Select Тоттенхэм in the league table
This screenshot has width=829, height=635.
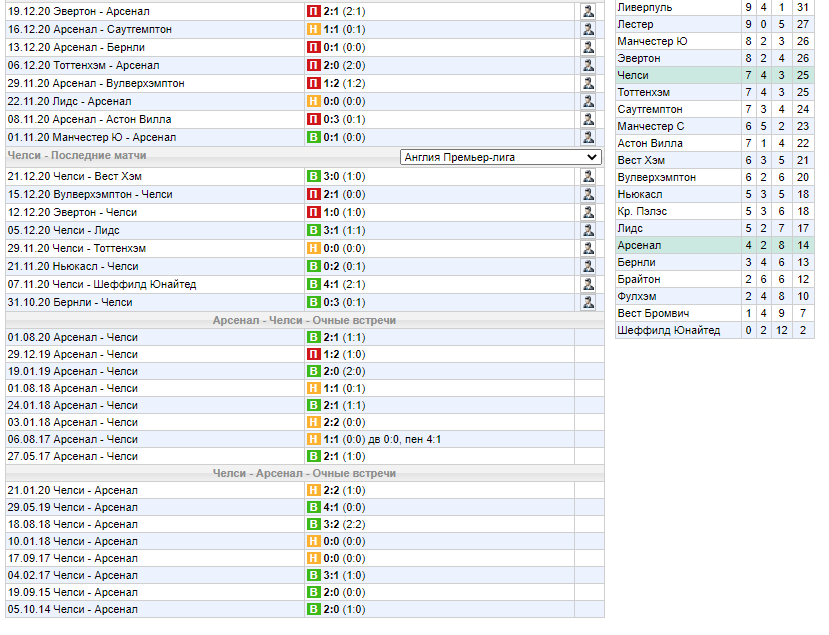click(x=643, y=92)
